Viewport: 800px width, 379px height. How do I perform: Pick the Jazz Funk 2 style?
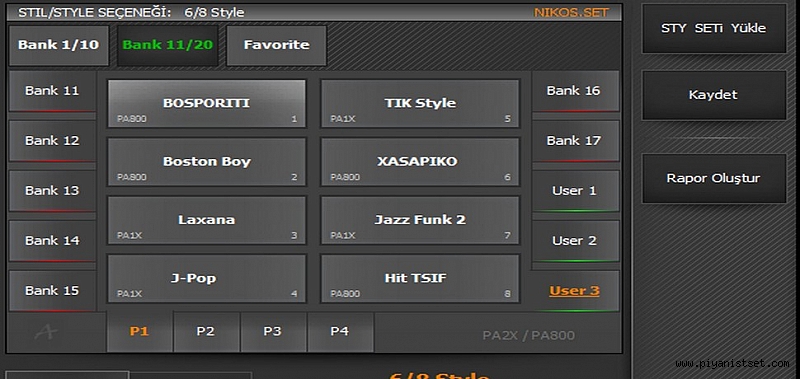(x=420, y=220)
